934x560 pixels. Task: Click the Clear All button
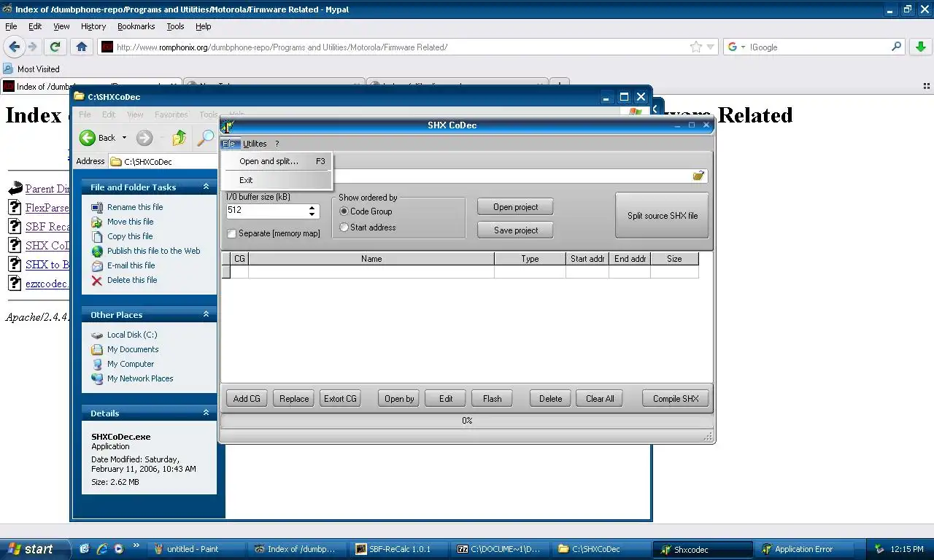[x=600, y=399]
